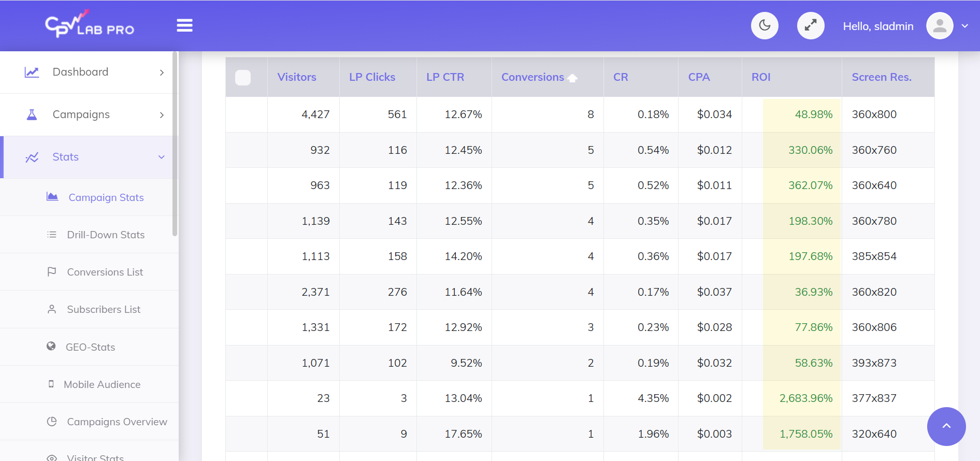Expand the Campaigns chevron
Viewport: 980px width, 461px height.
point(162,115)
